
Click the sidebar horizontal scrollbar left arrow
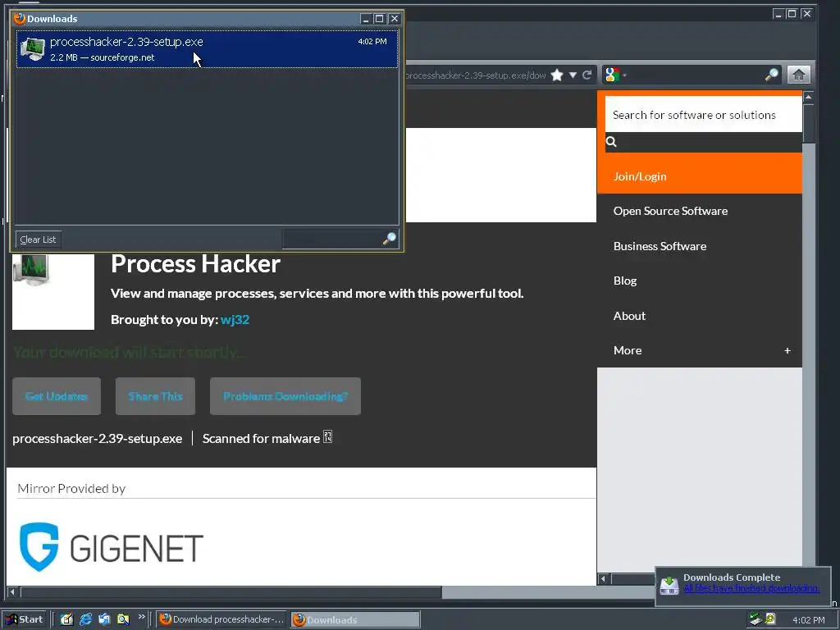click(x=603, y=578)
